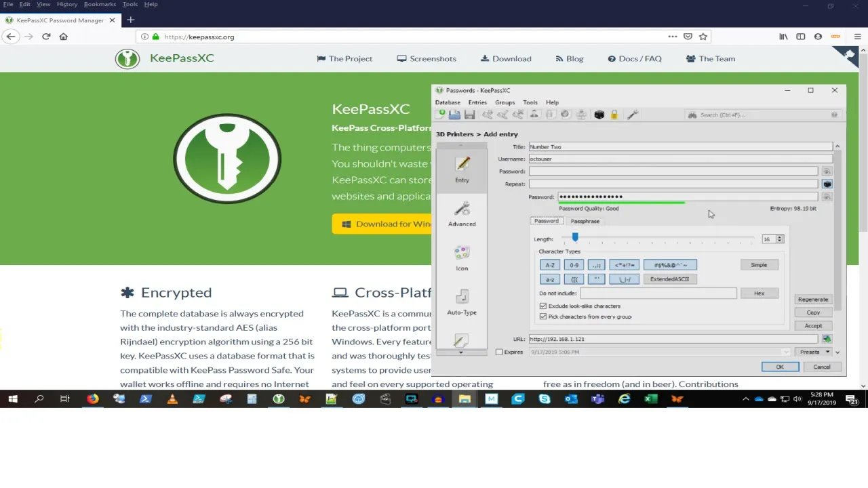Switch to Passphrase tab
Image resolution: width=868 pixels, height=488 pixels.
tap(585, 221)
